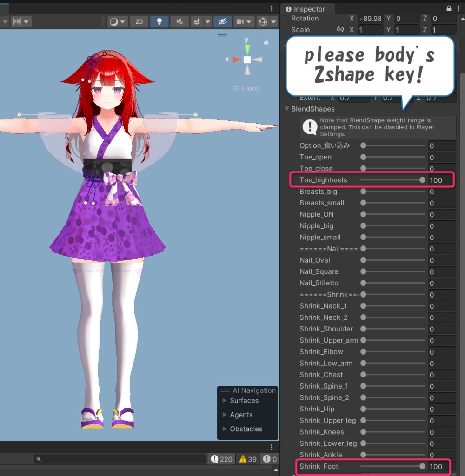465x476 pixels.
Task: Click the Gizmos globe icon
Action: pyautogui.click(x=263, y=21)
